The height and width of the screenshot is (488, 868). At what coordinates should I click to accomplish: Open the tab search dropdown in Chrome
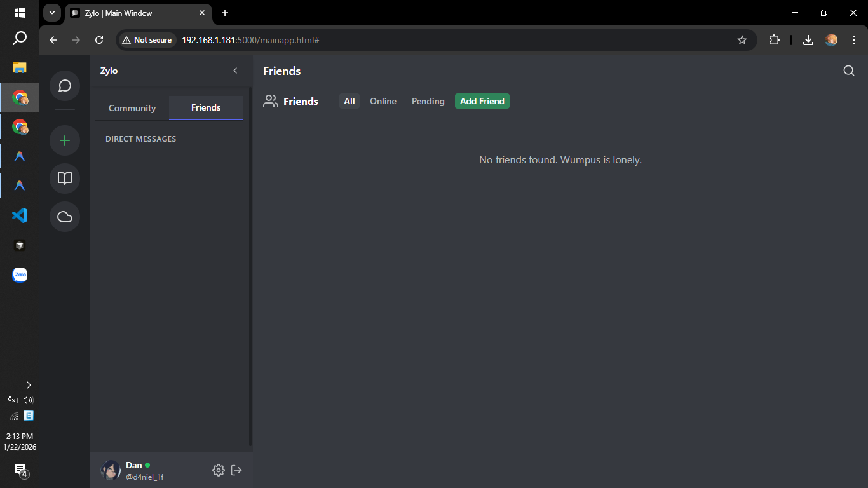51,13
